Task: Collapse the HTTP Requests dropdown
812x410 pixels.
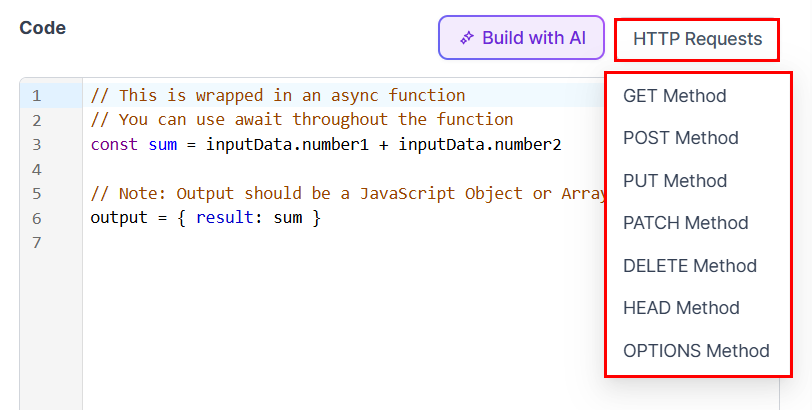Action: click(697, 39)
